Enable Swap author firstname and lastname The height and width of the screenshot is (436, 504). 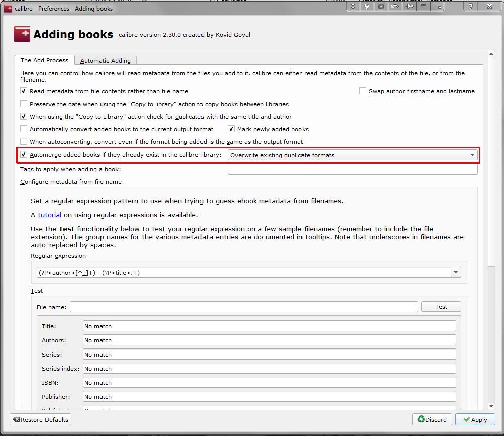click(x=363, y=91)
